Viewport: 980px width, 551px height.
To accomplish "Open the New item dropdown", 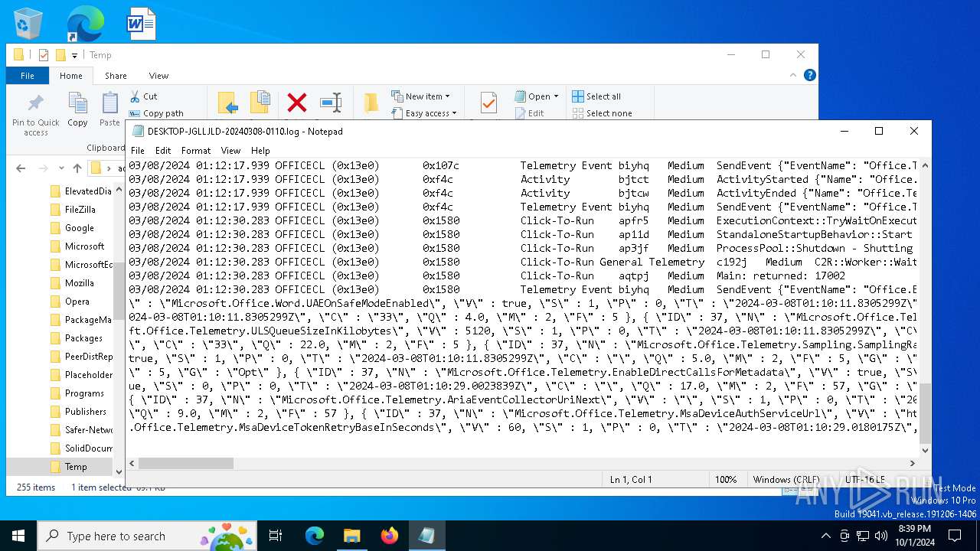I will [x=420, y=96].
